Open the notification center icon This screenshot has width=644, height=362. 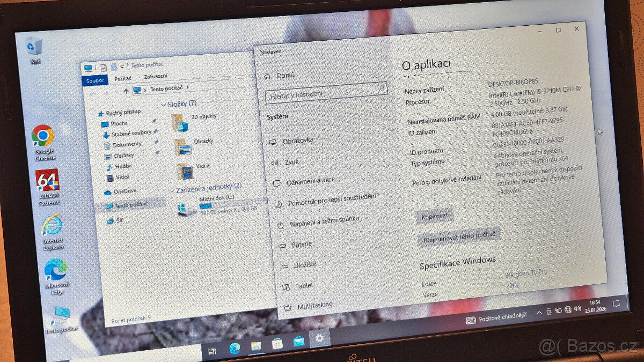click(617, 305)
